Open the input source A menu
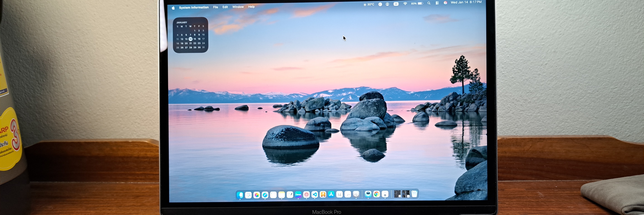The height and width of the screenshot is (215, 644). pyautogui.click(x=396, y=4)
